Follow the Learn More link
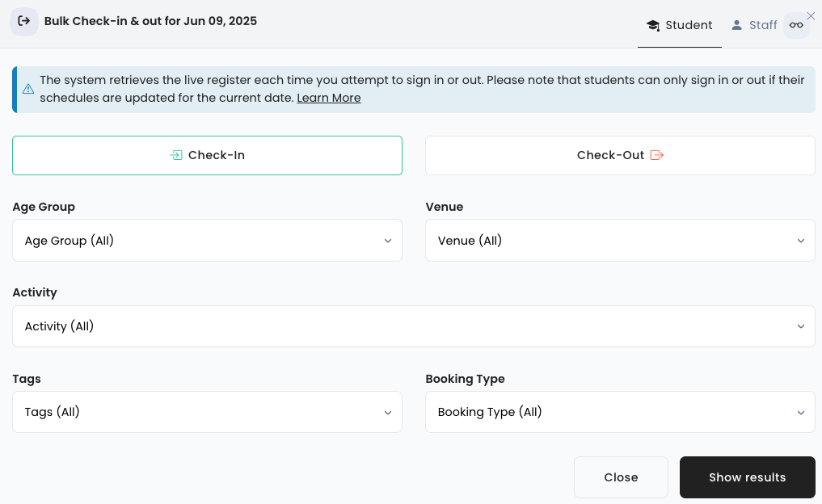The image size is (822, 504). tap(328, 98)
